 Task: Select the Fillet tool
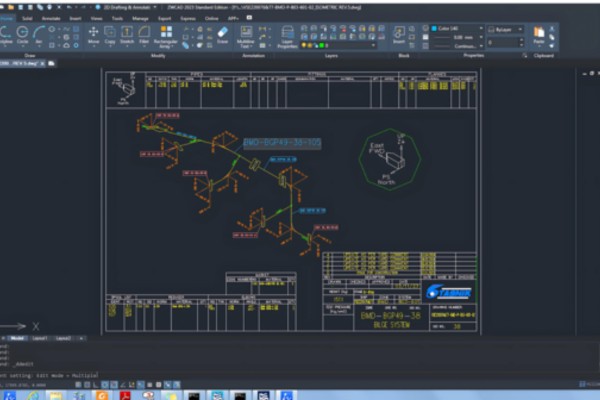click(144, 35)
